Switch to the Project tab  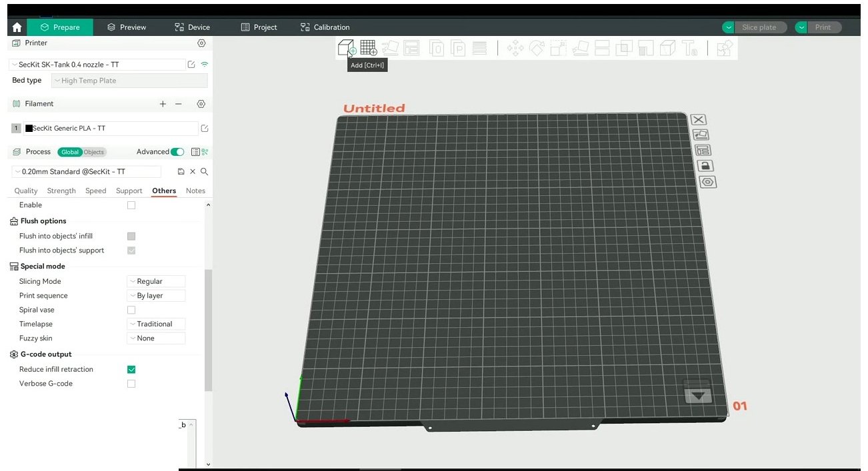point(259,27)
